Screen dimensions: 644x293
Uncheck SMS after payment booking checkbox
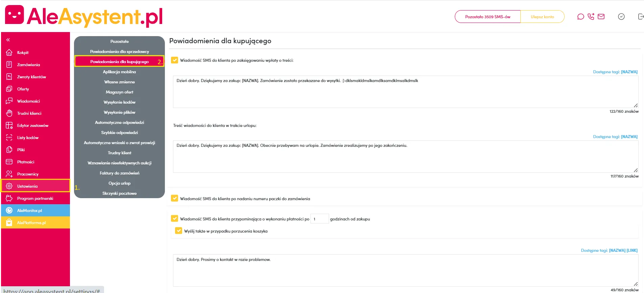pyautogui.click(x=175, y=60)
